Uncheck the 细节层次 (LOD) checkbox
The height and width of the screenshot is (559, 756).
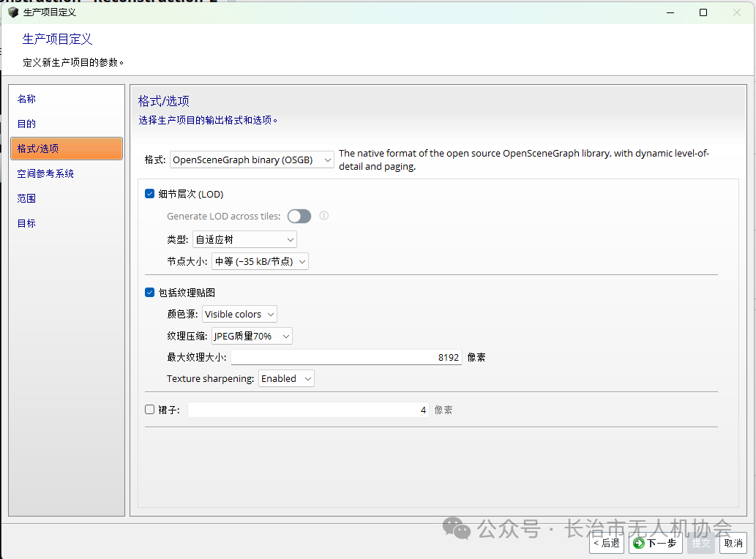(x=150, y=194)
